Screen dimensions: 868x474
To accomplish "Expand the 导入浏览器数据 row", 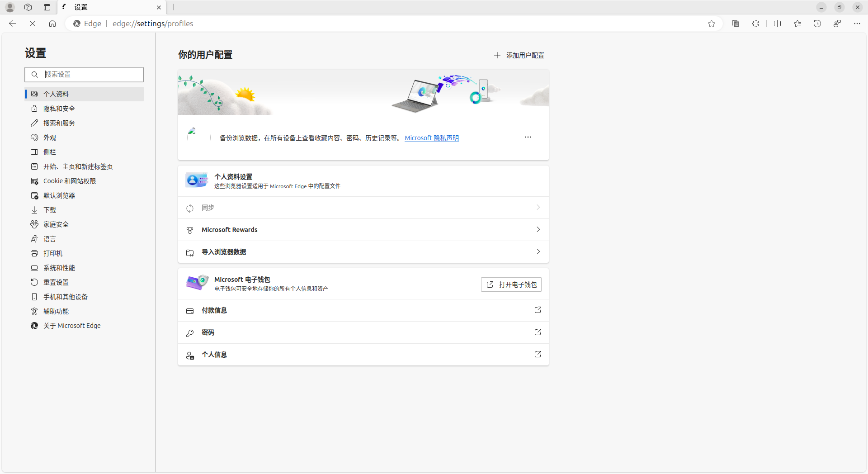I will tap(363, 252).
